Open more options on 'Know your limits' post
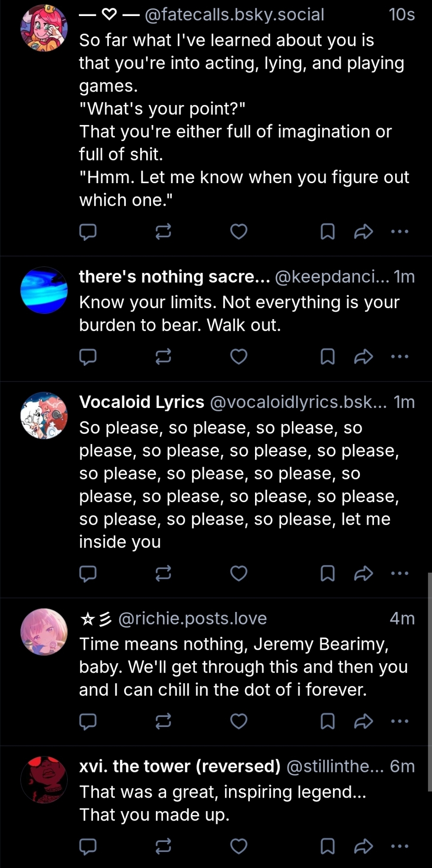Image resolution: width=432 pixels, height=868 pixels. [399, 357]
